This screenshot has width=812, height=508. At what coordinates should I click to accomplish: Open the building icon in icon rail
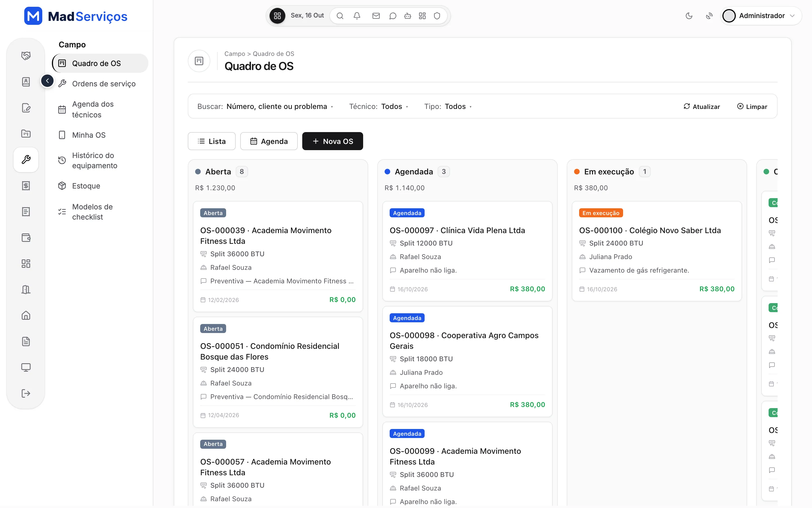coord(26,290)
